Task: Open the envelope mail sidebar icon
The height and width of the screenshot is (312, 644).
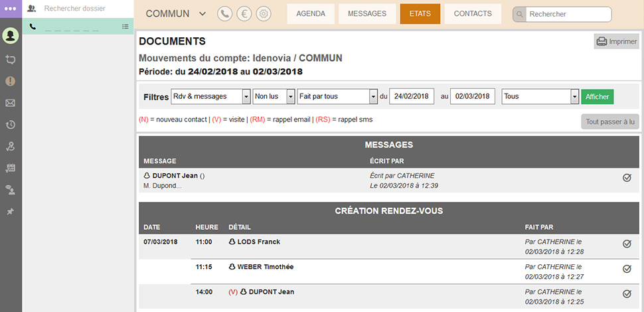Action: [x=11, y=104]
